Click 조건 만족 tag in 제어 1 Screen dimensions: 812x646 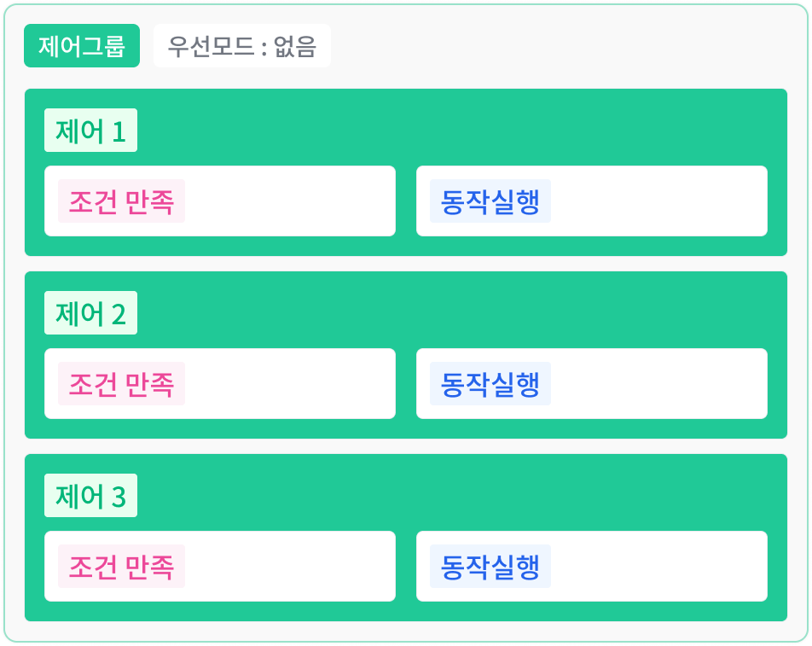pos(121,201)
